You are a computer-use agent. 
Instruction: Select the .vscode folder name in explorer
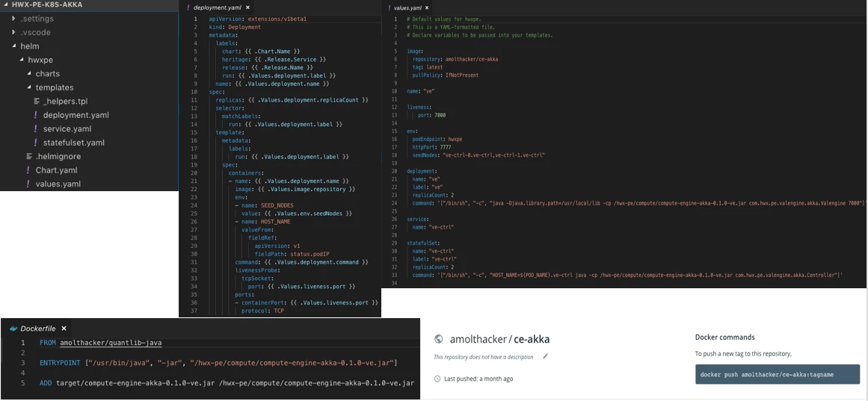[35, 33]
